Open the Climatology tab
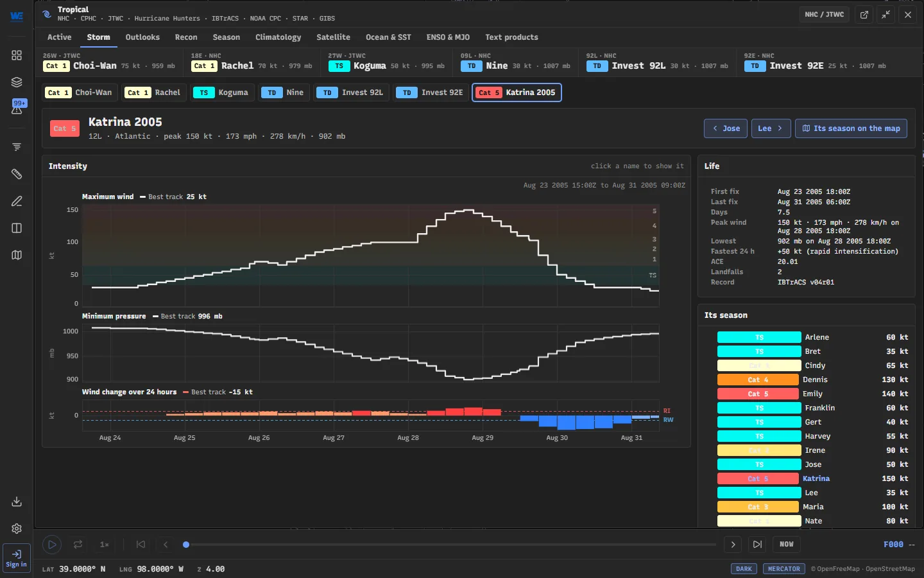Viewport: 924px width, 578px height. [x=278, y=37]
